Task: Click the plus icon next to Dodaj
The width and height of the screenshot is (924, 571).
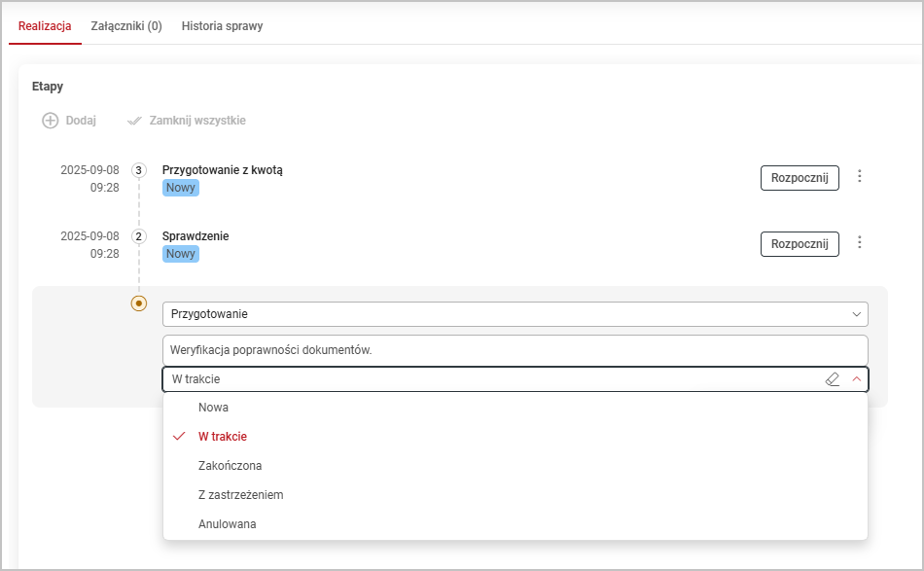Action: click(50, 121)
